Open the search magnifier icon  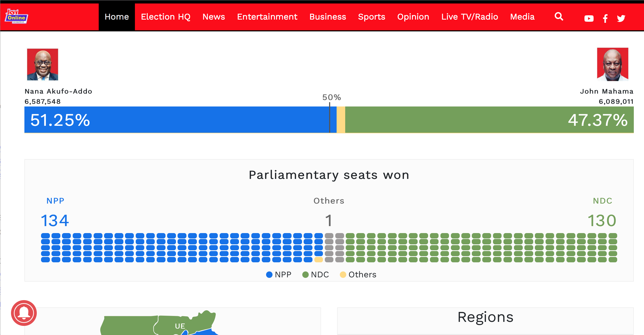click(x=559, y=17)
